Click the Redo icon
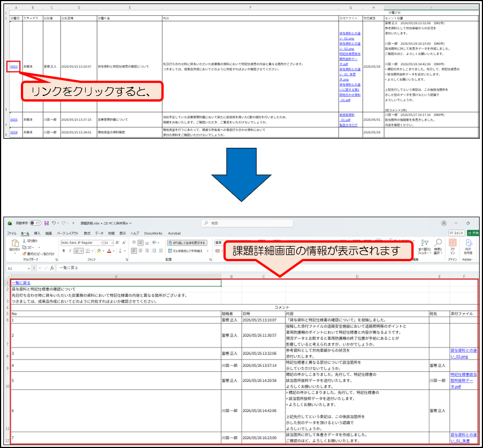This screenshot has height=448, width=483. pos(64,223)
